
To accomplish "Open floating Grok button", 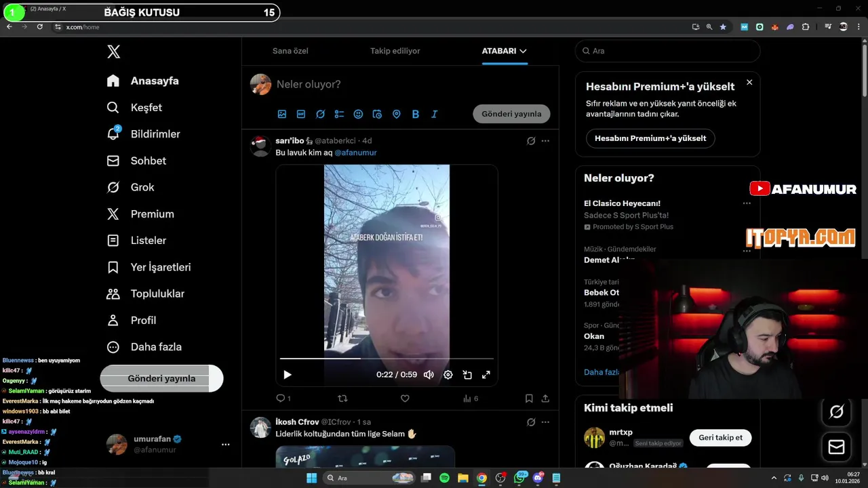I will pos(836,411).
